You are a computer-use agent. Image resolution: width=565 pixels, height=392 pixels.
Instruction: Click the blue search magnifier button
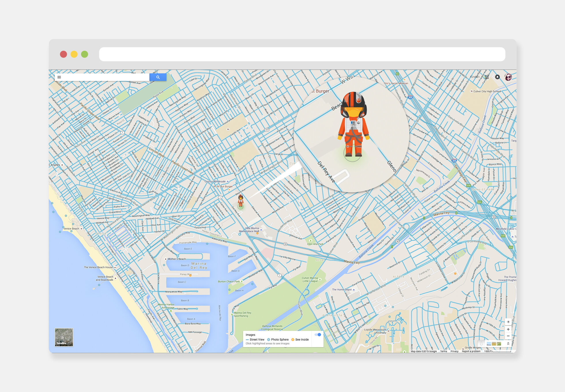coord(158,77)
